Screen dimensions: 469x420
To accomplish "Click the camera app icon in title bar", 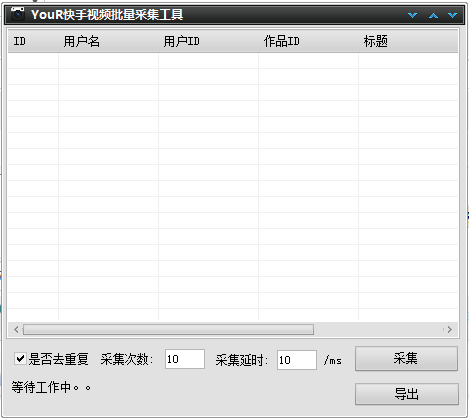I will click(x=17, y=14).
